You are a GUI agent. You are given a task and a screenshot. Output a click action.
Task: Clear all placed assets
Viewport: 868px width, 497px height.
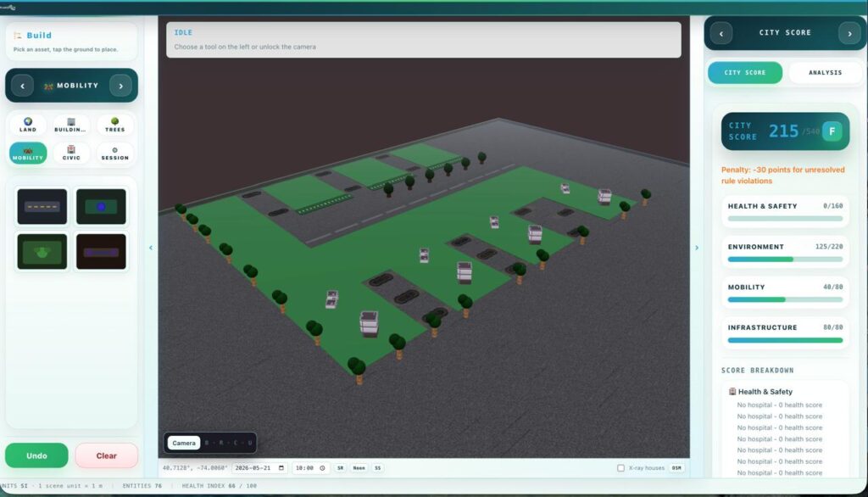point(106,455)
